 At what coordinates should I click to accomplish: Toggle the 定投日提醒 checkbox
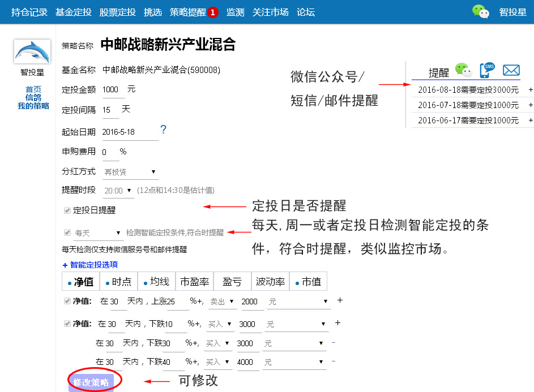67,210
